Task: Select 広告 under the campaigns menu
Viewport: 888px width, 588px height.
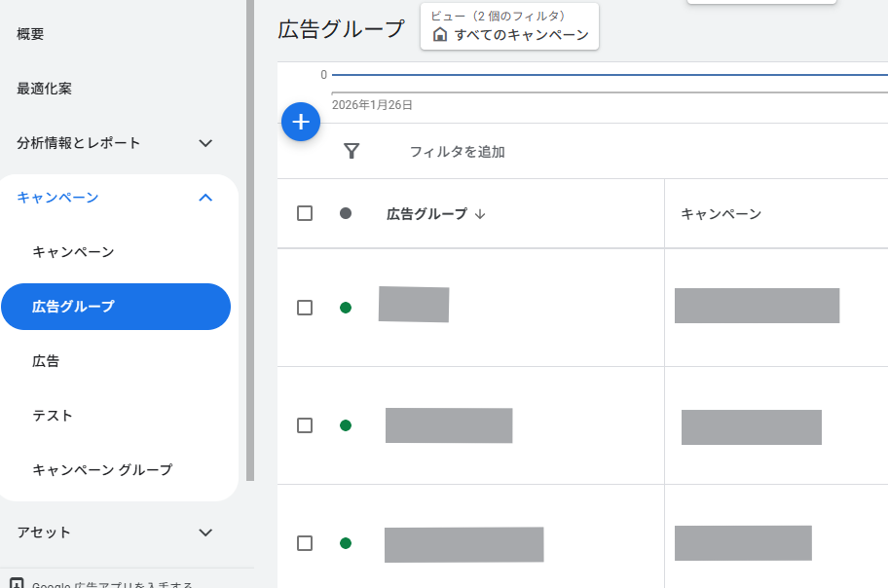Action: point(46,361)
